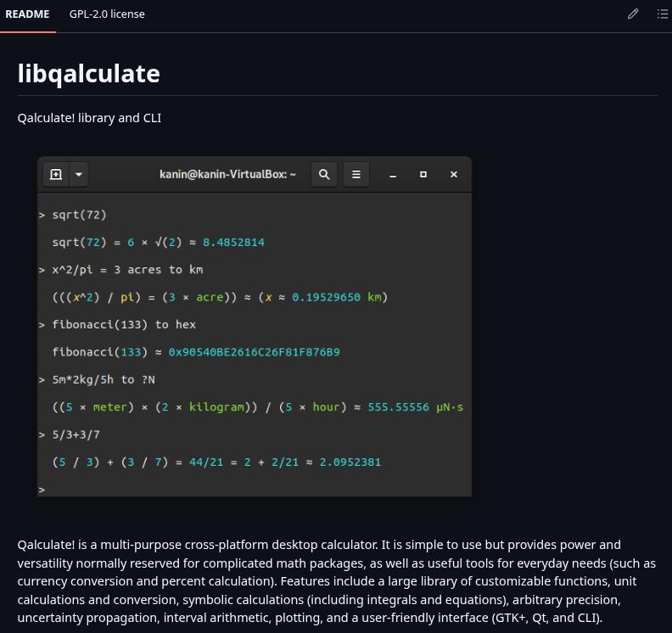Open the README tab
Image resolution: width=672 pixels, height=633 pixels.
point(27,14)
